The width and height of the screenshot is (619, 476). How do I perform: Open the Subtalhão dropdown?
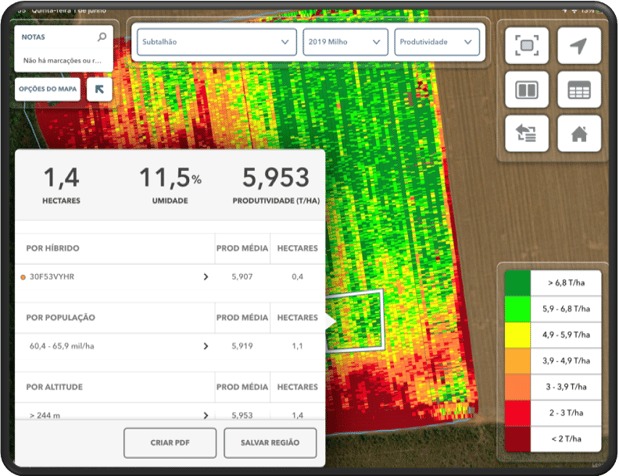coord(217,42)
